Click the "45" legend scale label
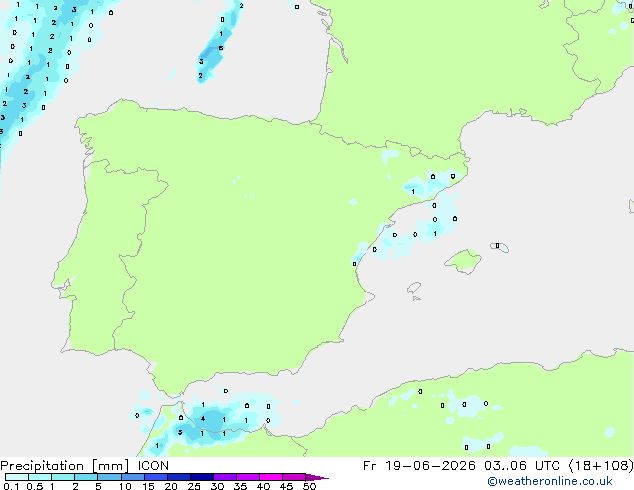The width and height of the screenshot is (634, 490). click(286, 486)
